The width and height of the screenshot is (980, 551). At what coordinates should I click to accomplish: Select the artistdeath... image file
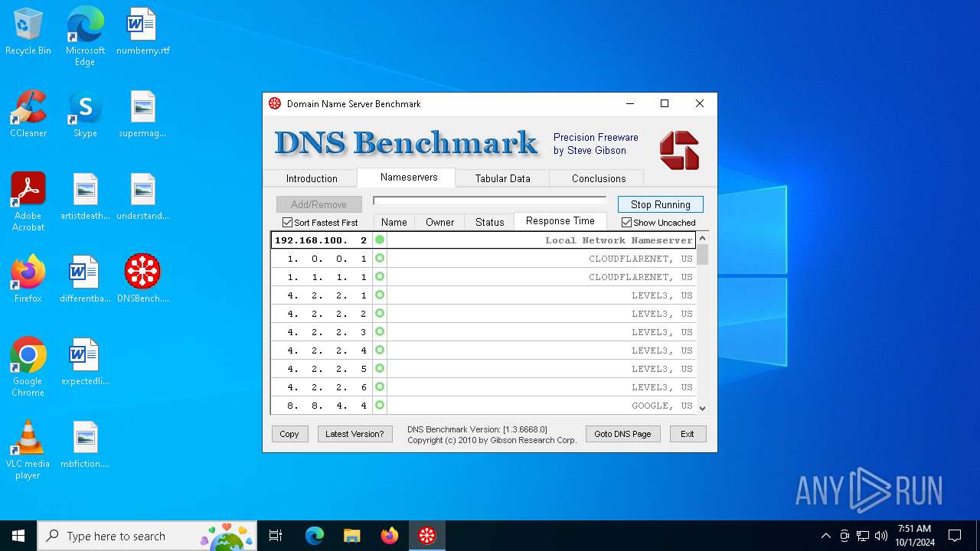tap(85, 197)
